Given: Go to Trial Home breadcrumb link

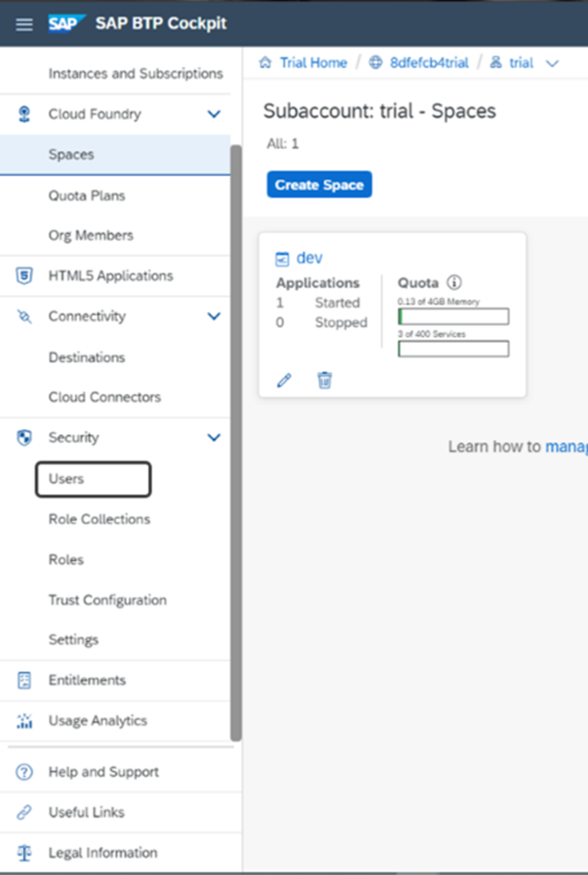Looking at the screenshot, I should pyautogui.click(x=313, y=62).
